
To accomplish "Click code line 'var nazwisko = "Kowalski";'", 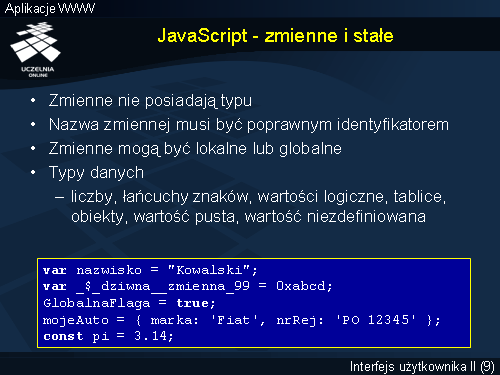I will (x=150, y=270).
